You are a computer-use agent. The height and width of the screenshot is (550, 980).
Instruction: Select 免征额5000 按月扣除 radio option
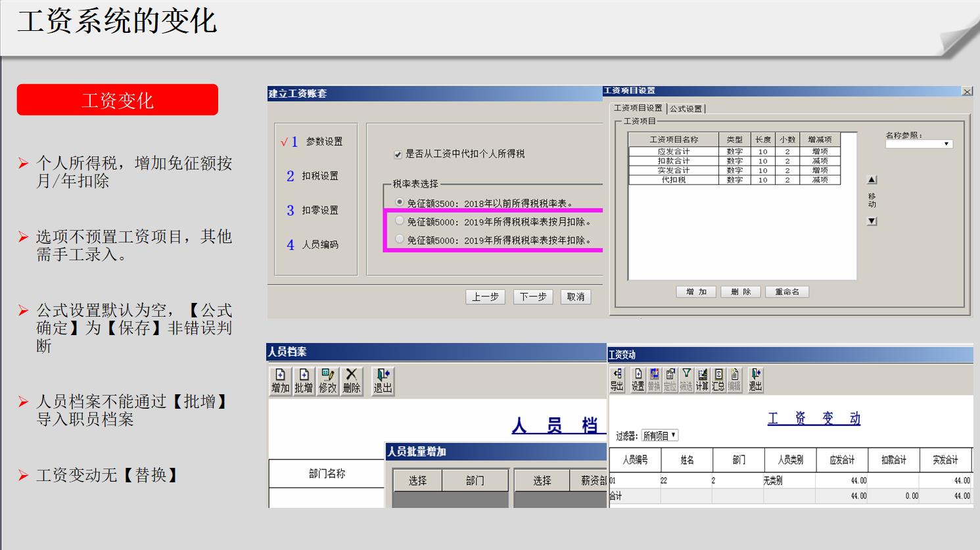tap(400, 221)
